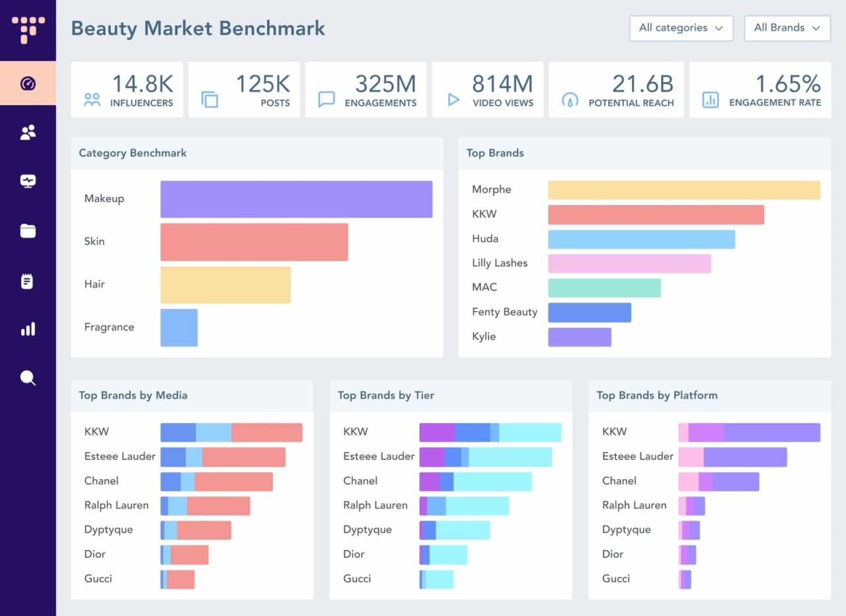Expand the All Brands dropdown
Image resolution: width=846 pixels, height=616 pixels.
click(x=787, y=28)
